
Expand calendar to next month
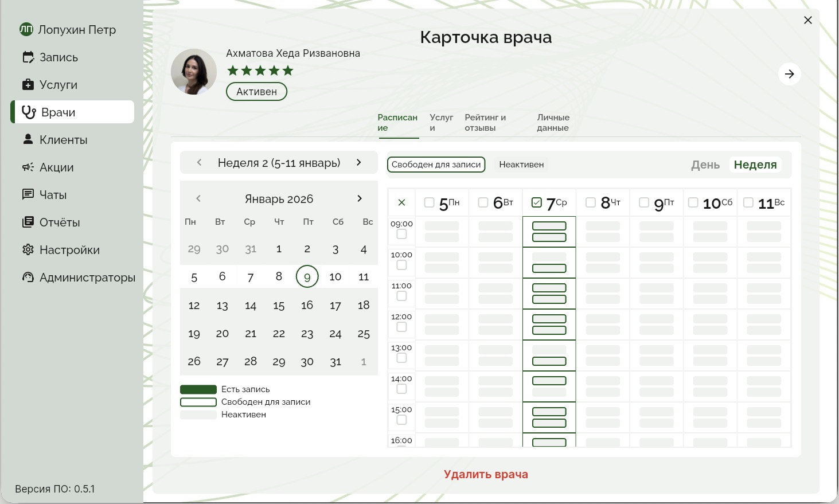click(x=360, y=198)
